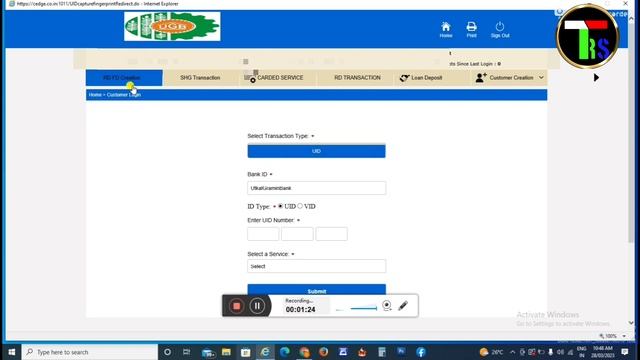Open the Select a Service dropdown

click(316, 266)
